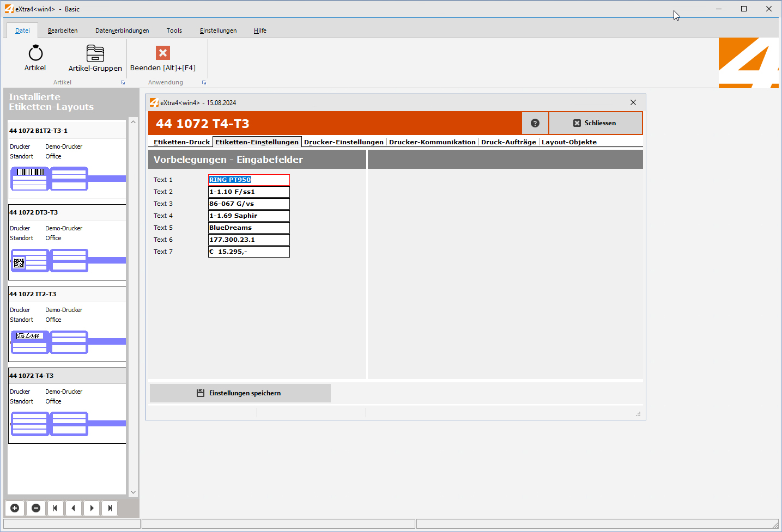Expand the Artikel group dialog launcher
782x532 pixels.
[123, 83]
